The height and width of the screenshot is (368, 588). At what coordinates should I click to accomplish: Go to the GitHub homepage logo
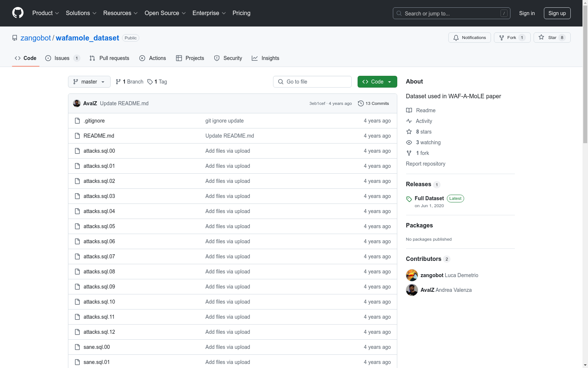18,13
